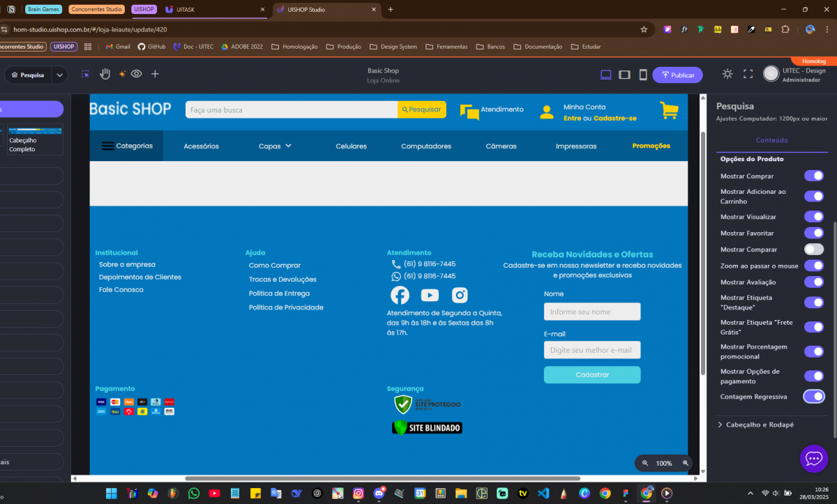
Task: Open the chat support bubble
Action: [813, 458]
